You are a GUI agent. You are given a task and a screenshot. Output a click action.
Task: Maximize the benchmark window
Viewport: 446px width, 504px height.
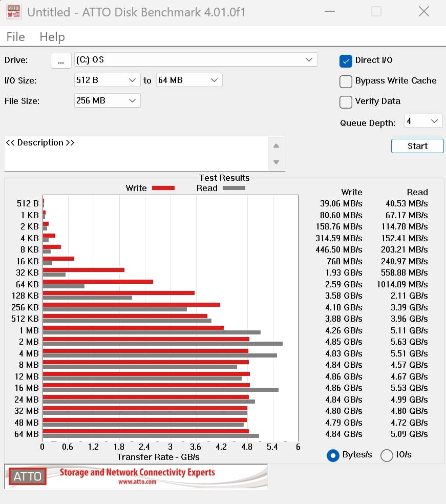click(376, 12)
